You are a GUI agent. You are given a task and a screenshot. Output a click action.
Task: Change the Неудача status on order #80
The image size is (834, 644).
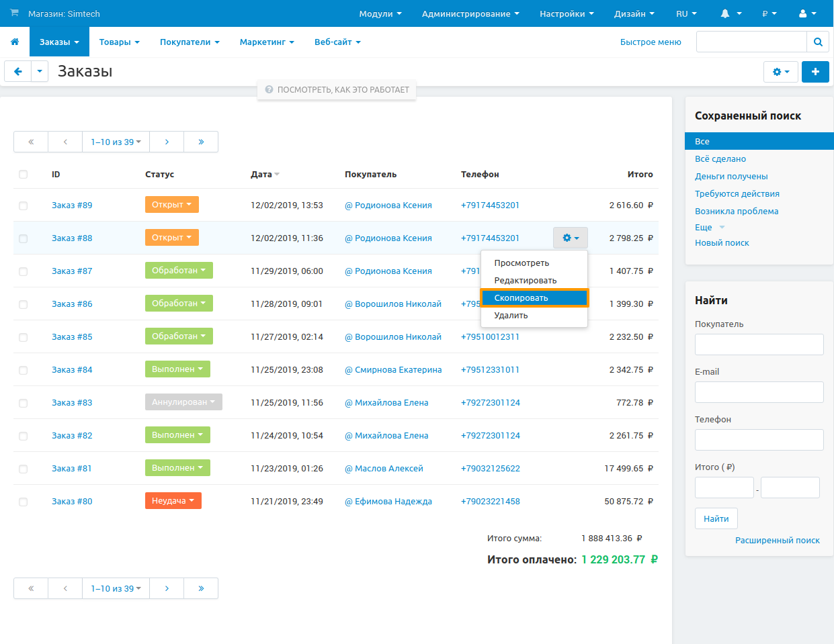click(173, 501)
